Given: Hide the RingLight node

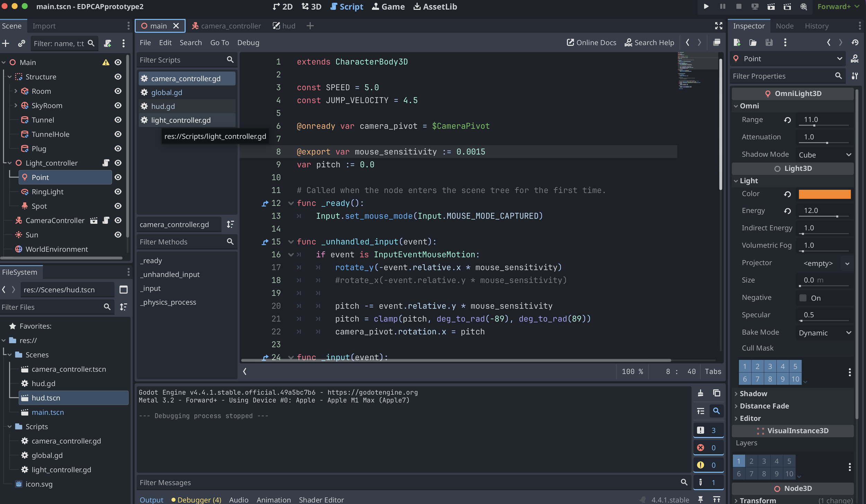Looking at the screenshot, I should (x=118, y=192).
